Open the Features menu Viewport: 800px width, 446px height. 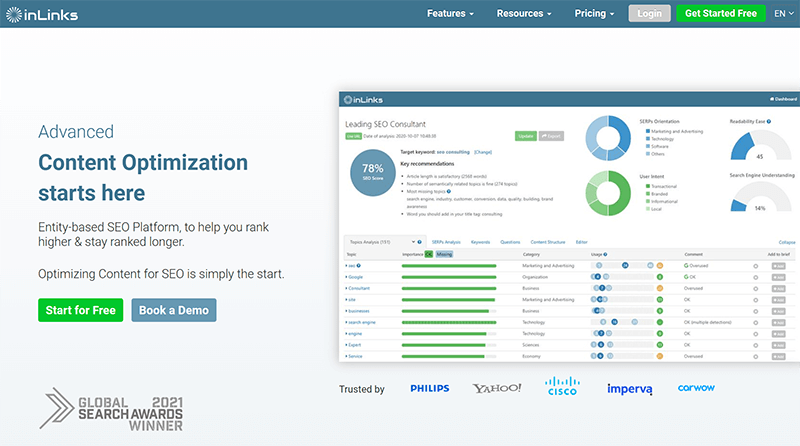click(450, 14)
